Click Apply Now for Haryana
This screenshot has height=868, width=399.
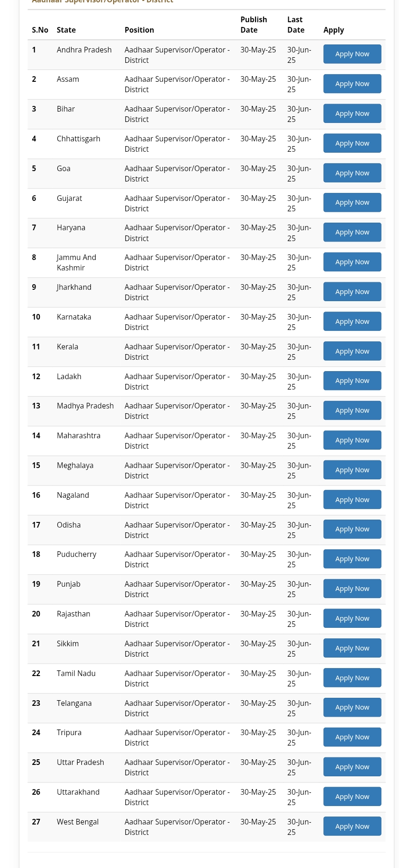352,232
